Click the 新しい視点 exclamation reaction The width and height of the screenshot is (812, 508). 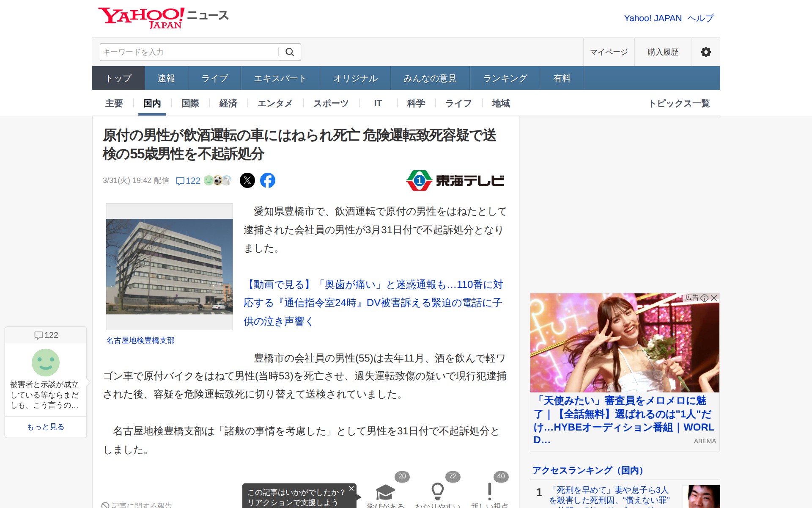coord(489,492)
